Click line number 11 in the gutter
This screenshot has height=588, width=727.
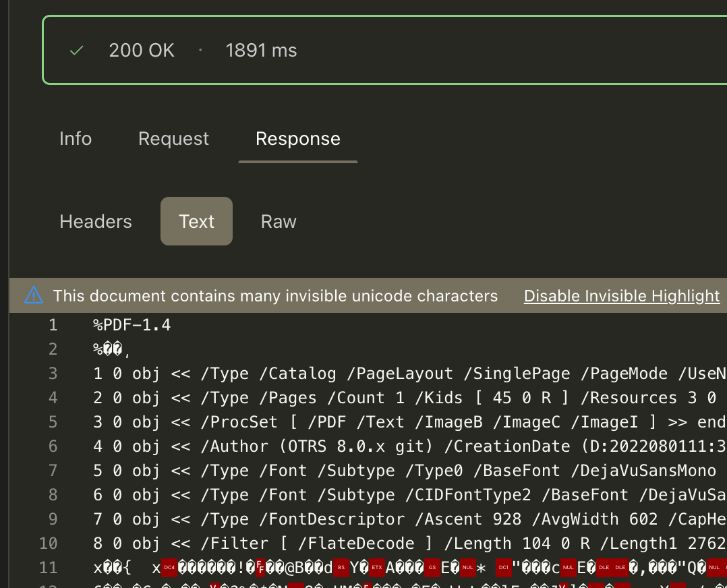click(49, 568)
